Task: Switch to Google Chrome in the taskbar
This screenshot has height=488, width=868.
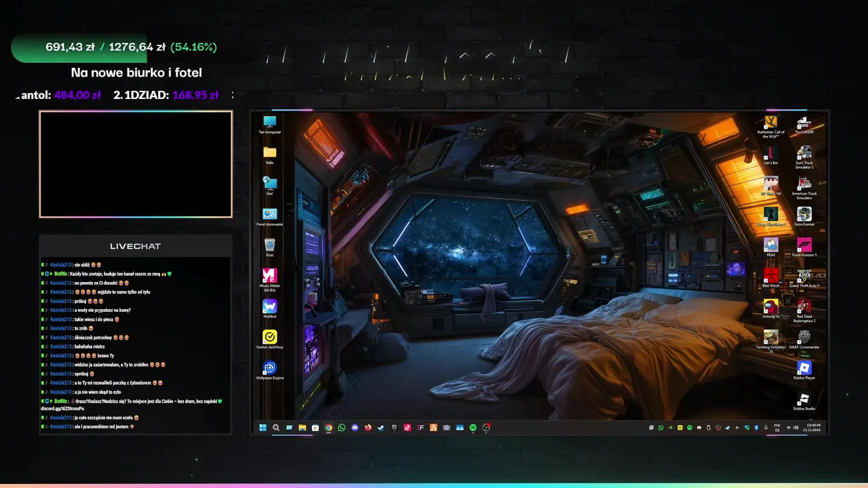Action: click(329, 428)
